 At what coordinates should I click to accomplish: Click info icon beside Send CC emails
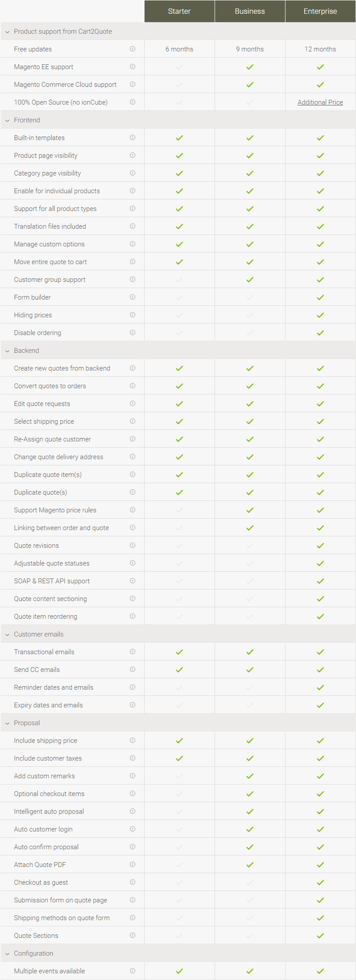(133, 669)
